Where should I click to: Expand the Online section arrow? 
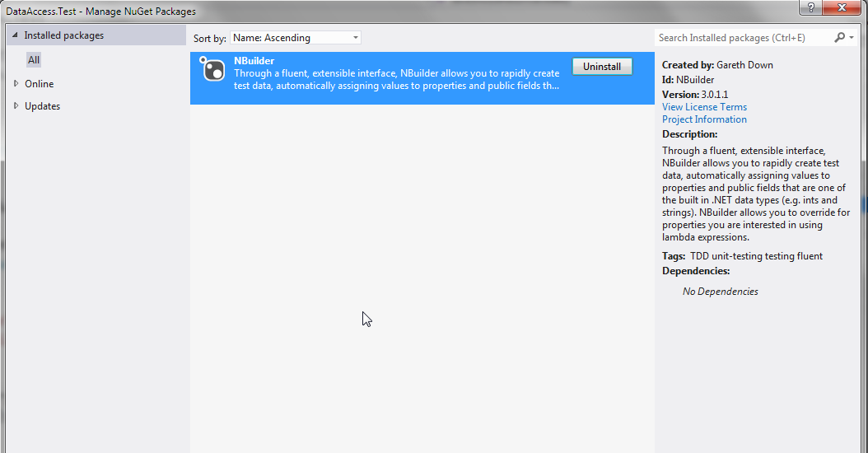pyautogui.click(x=16, y=83)
